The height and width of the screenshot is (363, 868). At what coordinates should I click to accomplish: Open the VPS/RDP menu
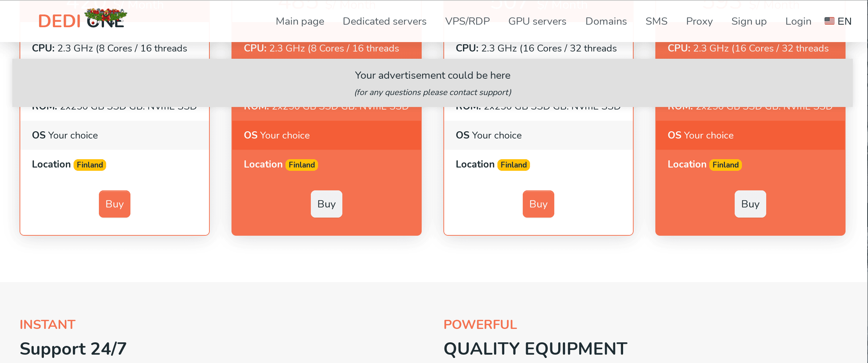click(468, 21)
